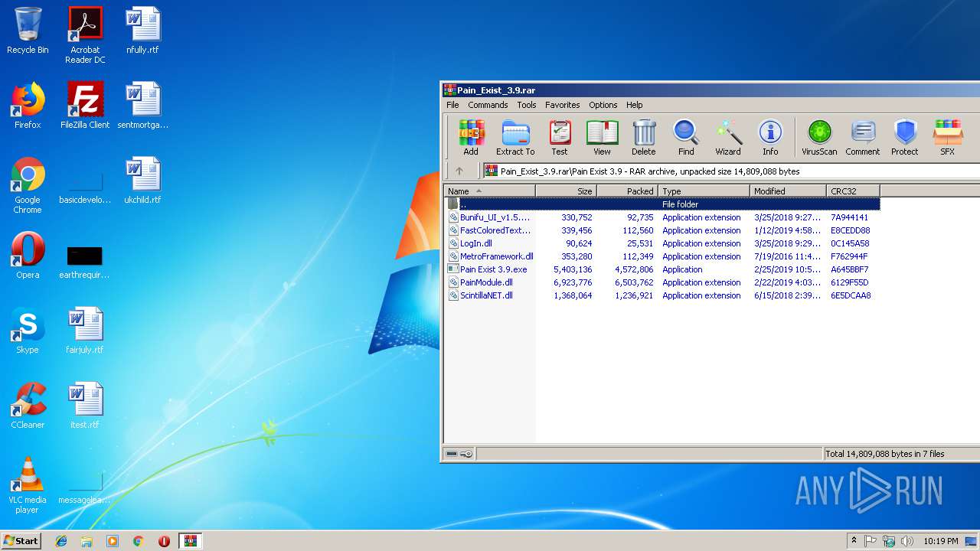Viewport: 980px width, 551px height.
Task: Sort by Packed column header
Action: (x=628, y=191)
